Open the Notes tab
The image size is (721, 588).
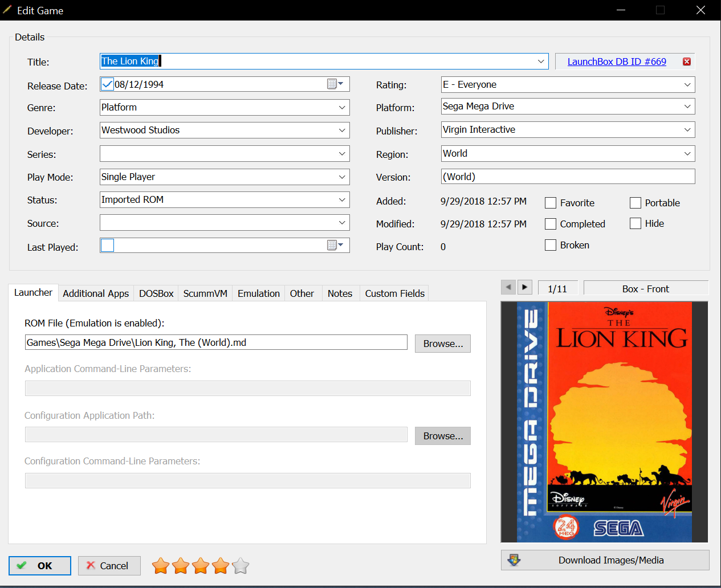coord(340,293)
